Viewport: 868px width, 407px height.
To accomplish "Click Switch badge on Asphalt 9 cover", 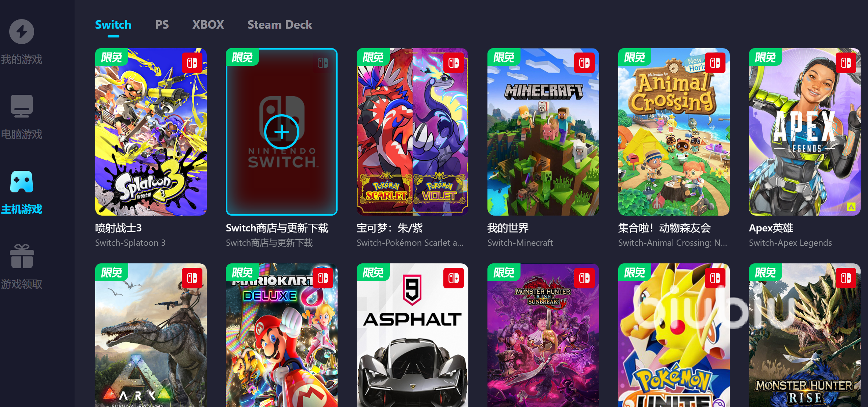I will tap(454, 278).
